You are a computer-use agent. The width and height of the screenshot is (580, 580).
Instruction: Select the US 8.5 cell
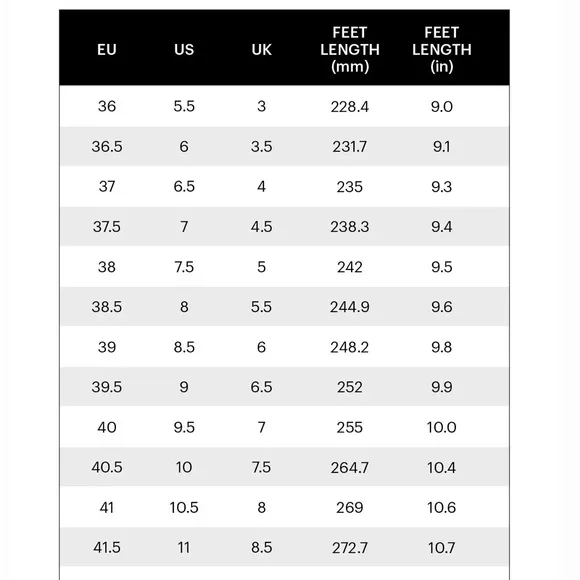[184, 347]
